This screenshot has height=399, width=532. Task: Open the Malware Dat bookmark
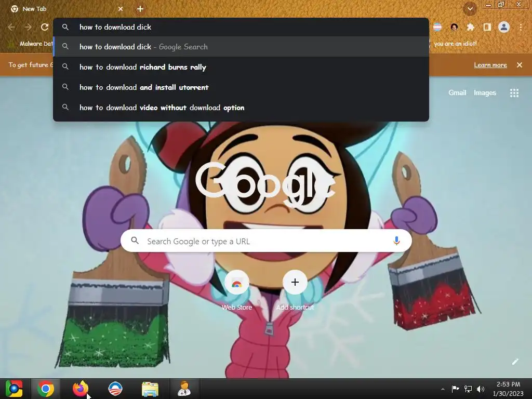[36, 44]
